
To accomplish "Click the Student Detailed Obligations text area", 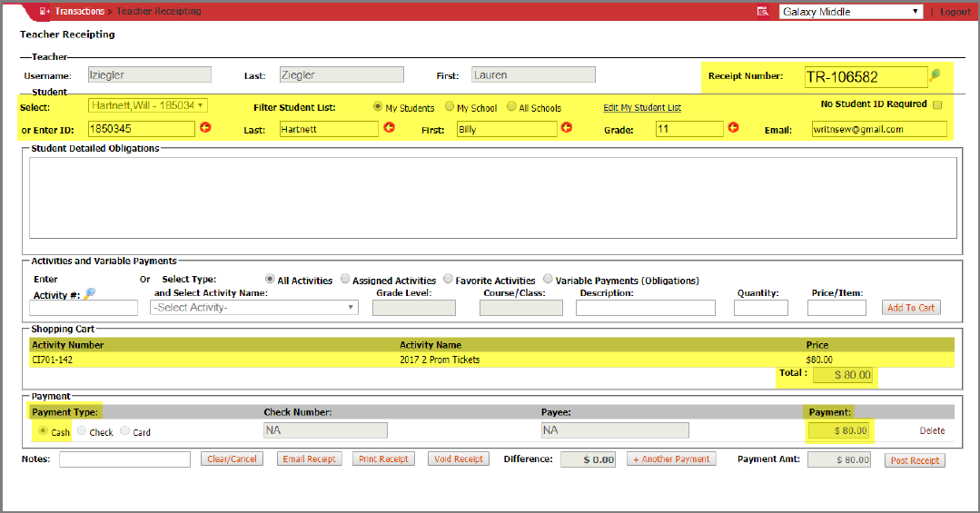I will point(493,197).
